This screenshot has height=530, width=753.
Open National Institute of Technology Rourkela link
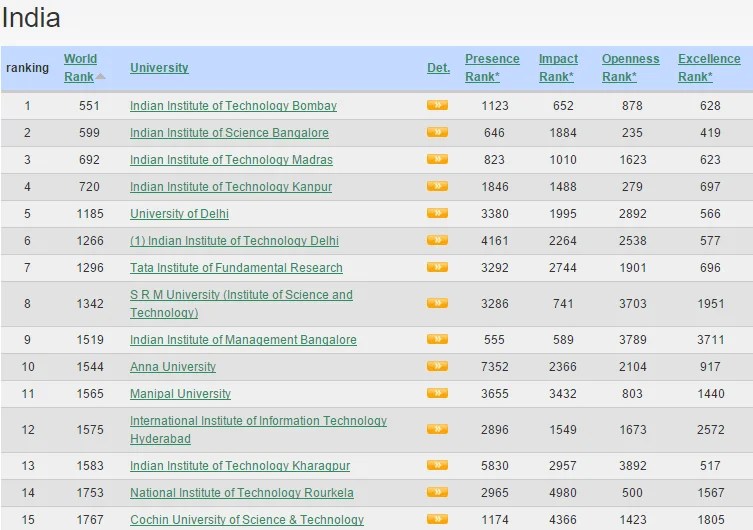(242, 493)
